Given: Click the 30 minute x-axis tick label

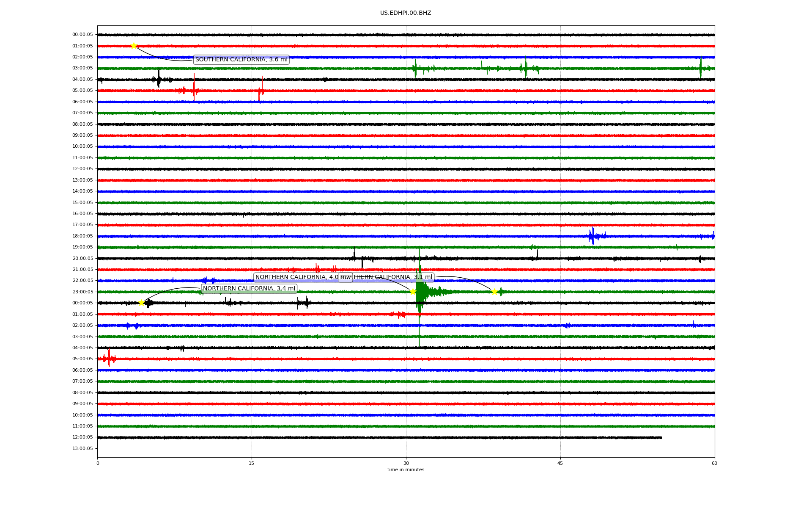Looking at the screenshot, I should pos(406,463).
